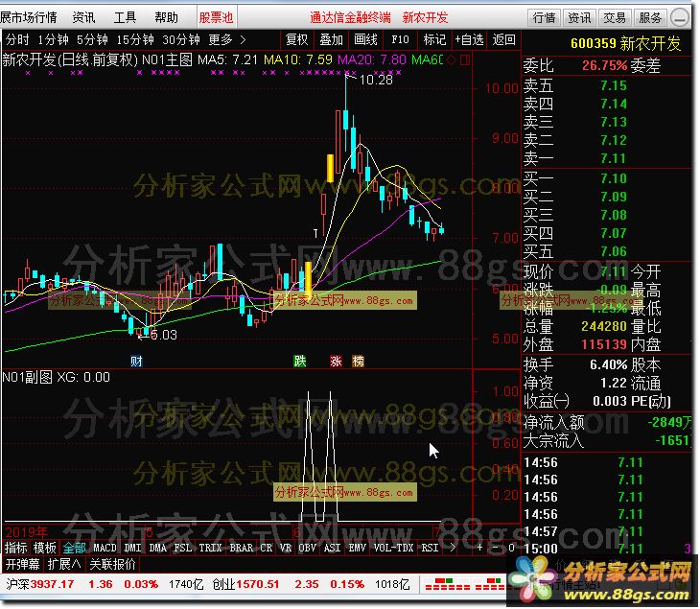700x609 pixels.
Task: Open the 资讯 menu in the menu bar
Action: 84,18
